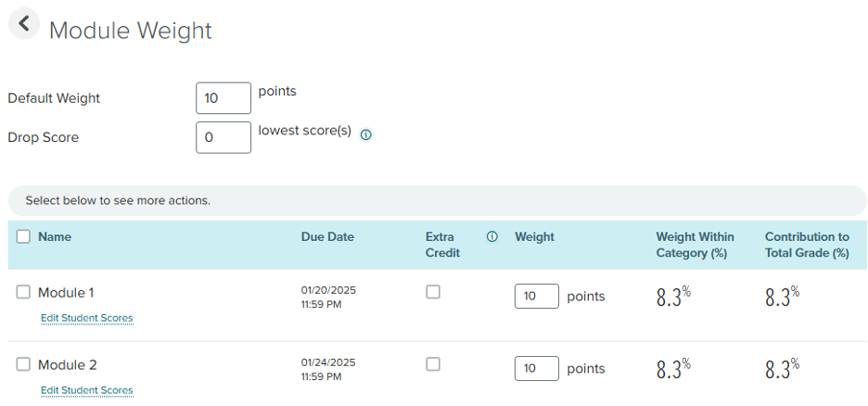Open the Drop Score info icon
Screen dimensions: 868x406
[x=366, y=134]
